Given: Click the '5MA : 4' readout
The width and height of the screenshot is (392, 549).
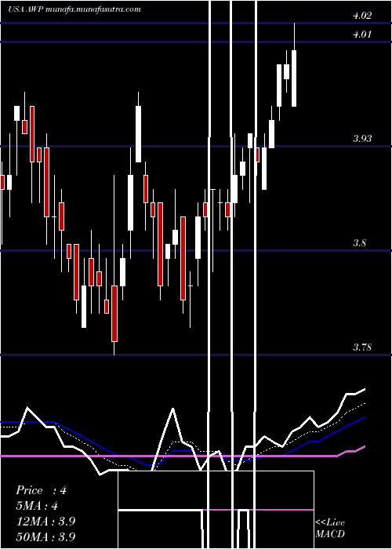Looking at the screenshot, I should (x=37, y=506).
